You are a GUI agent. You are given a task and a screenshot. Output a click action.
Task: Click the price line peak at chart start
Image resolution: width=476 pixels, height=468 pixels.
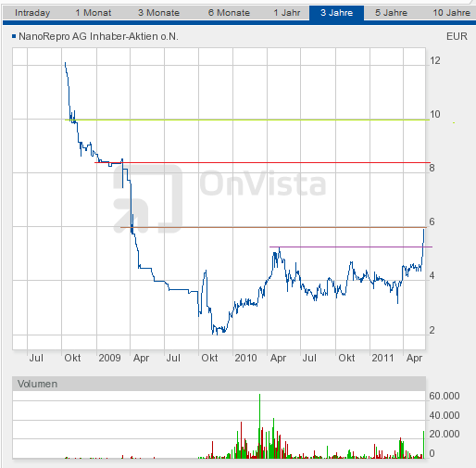[x=65, y=63]
